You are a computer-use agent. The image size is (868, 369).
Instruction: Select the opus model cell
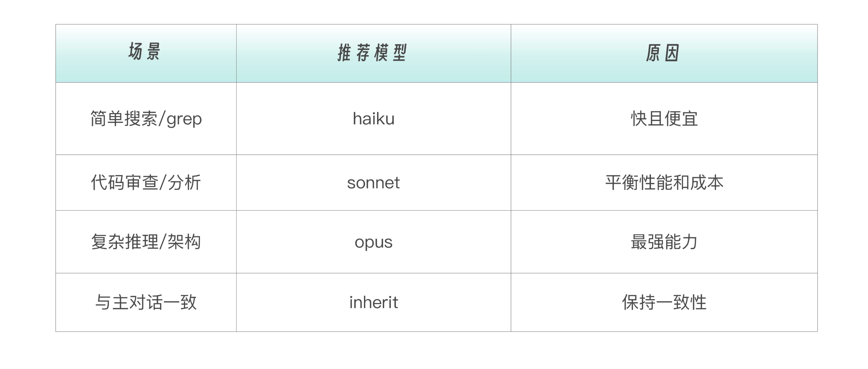pyautogui.click(x=373, y=242)
